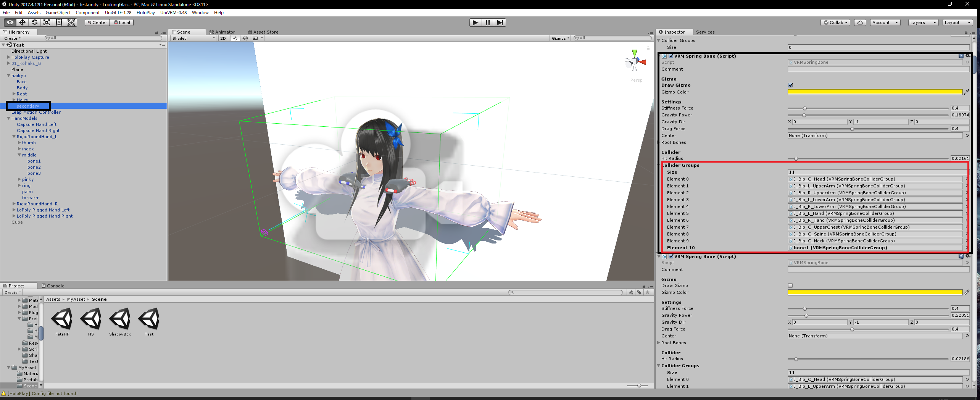Screen dimensions: 980x400
Task: Switch to the Console tab
Action: [x=55, y=285]
